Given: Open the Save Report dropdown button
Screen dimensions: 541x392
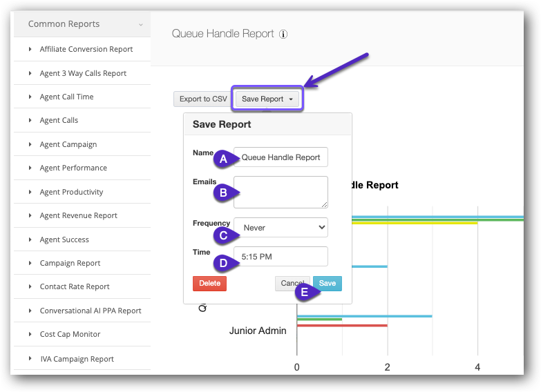Looking at the screenshot, I should click(x=267, y=99).
